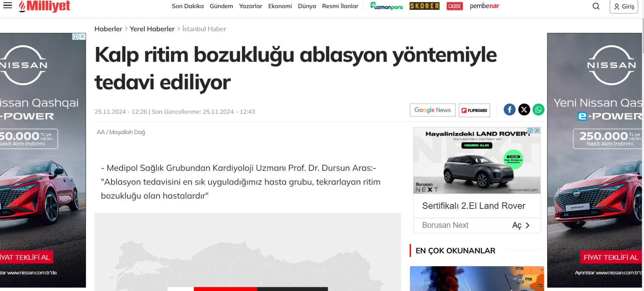
Task: Open the Uzmanpara site logo
Action: [386, 6]
